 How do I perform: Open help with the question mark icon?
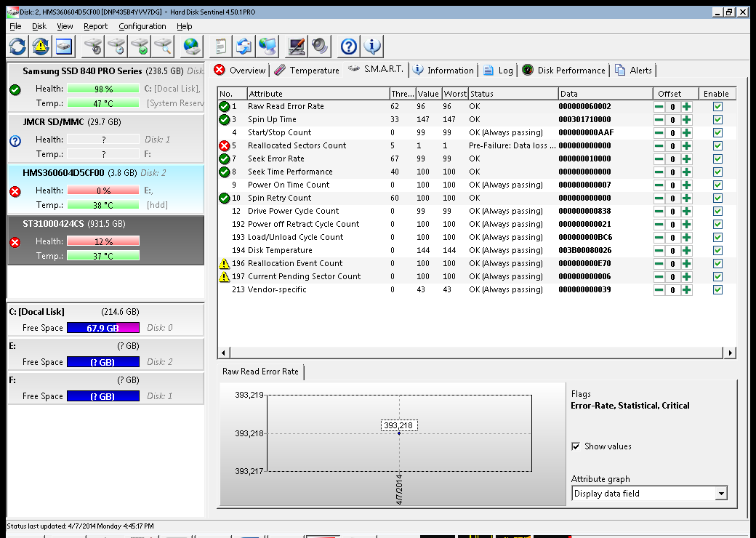(x=349, y=47)
